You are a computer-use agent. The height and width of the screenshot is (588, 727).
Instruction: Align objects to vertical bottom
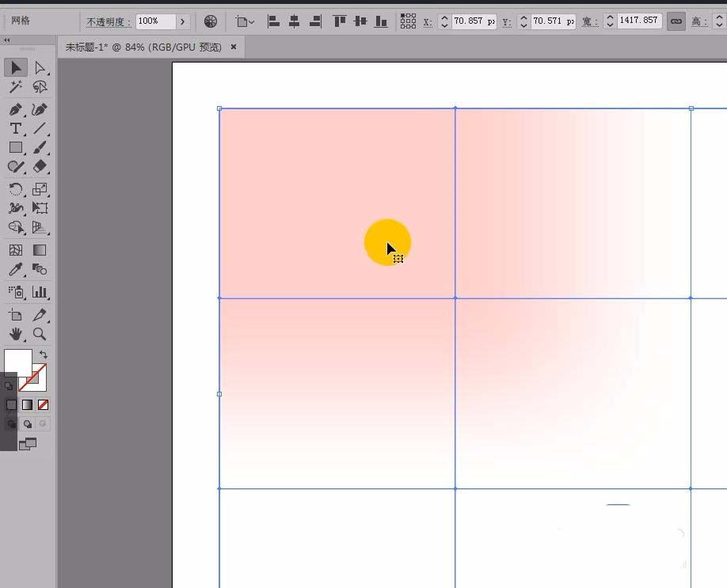tap(381, 21)
